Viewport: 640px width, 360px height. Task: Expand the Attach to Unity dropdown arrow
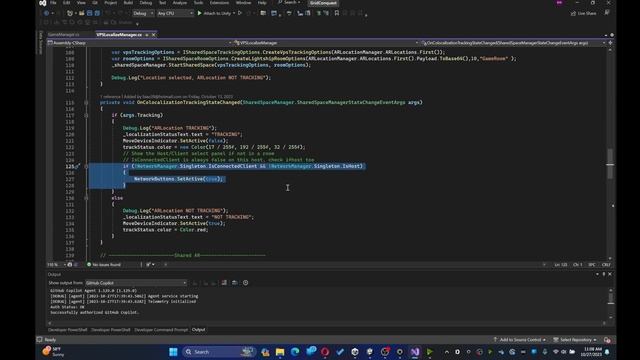(234, 13)
